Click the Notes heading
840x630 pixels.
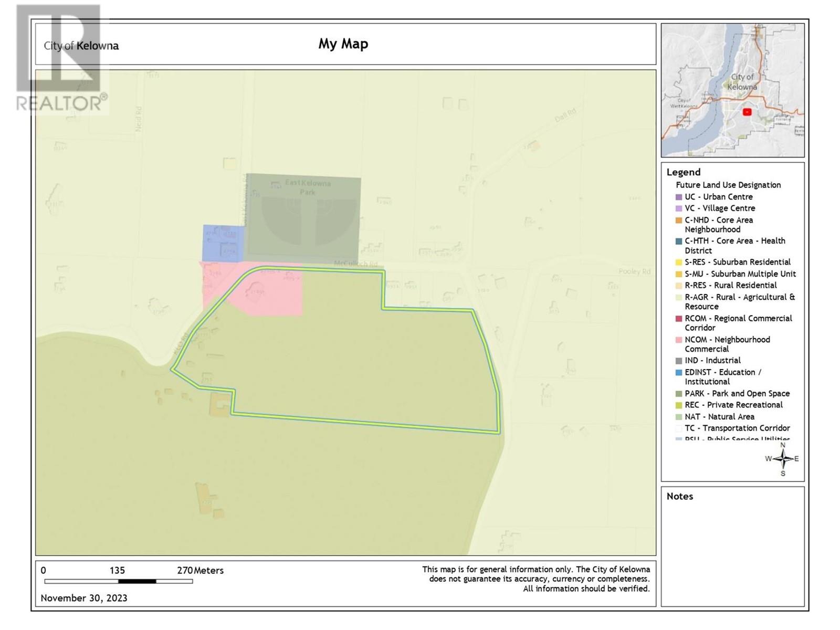680,496
